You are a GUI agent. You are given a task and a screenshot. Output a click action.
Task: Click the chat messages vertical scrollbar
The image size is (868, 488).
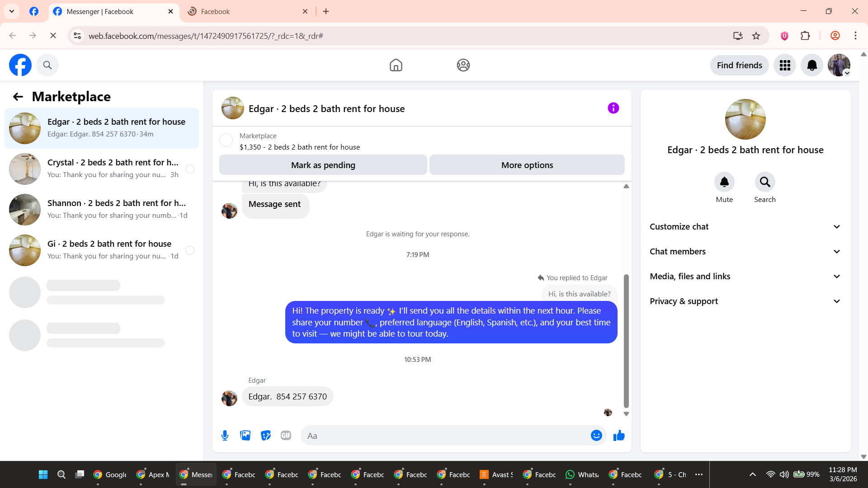point(626,341)
